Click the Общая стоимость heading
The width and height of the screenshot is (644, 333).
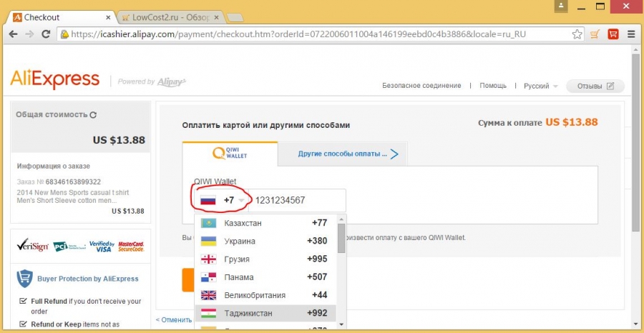52,115
